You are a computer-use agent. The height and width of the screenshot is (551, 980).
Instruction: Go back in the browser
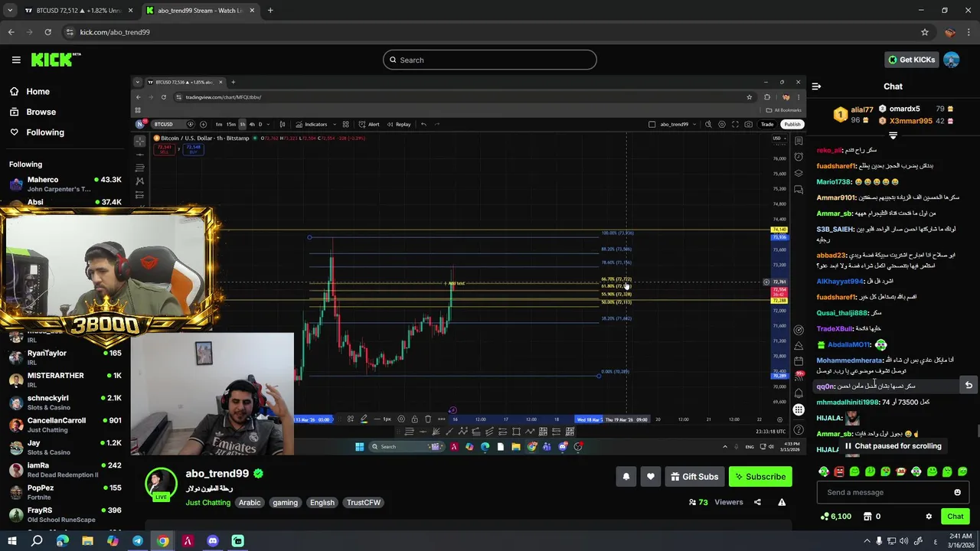pos(11,32)
